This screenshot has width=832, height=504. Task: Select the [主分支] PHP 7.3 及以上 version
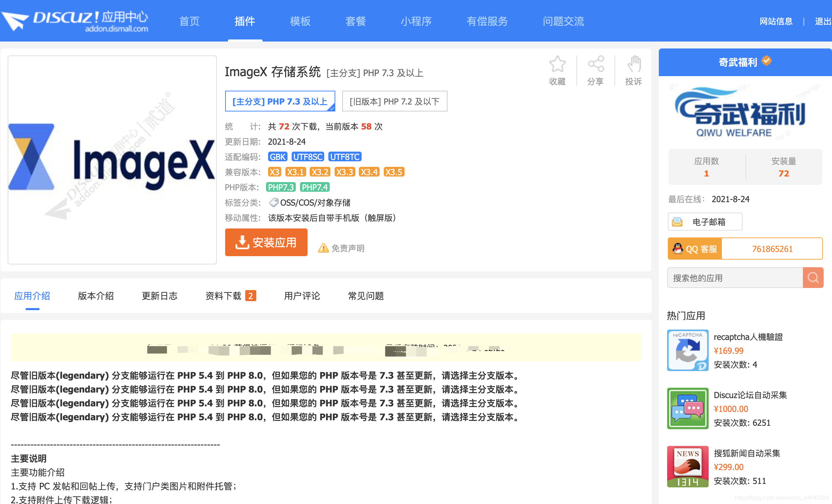point(280,101)
